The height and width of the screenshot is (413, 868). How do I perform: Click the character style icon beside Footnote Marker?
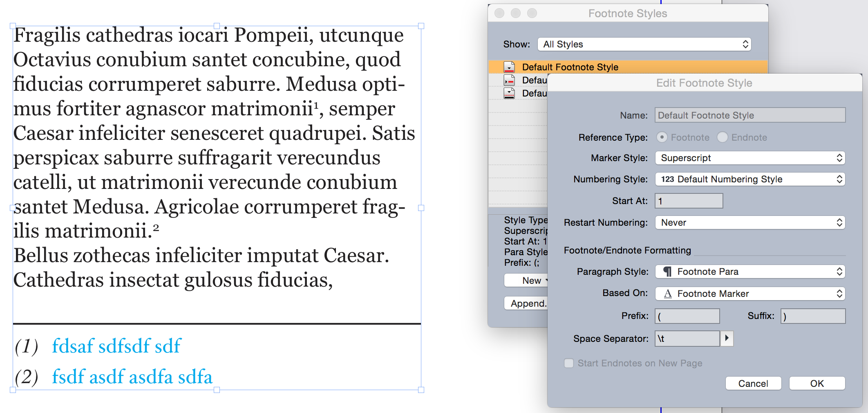pyautogui.click(x=667, y=294)
